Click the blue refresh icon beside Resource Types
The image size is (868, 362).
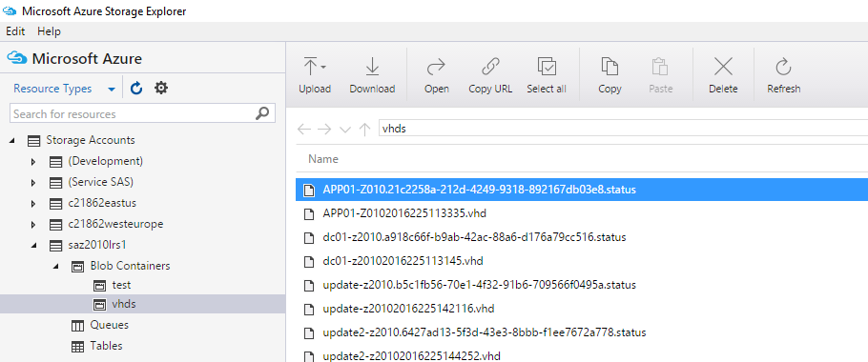click(x=136, y=88)
